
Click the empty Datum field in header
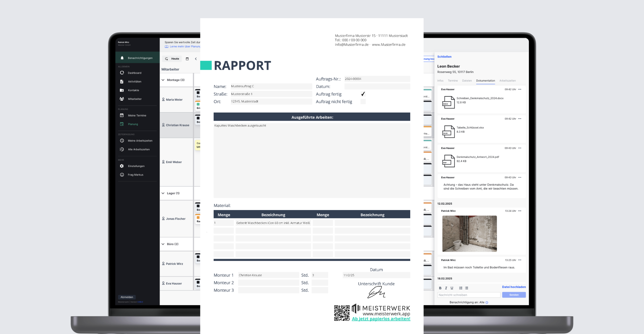pyautogui.click(x=377, y=87)
